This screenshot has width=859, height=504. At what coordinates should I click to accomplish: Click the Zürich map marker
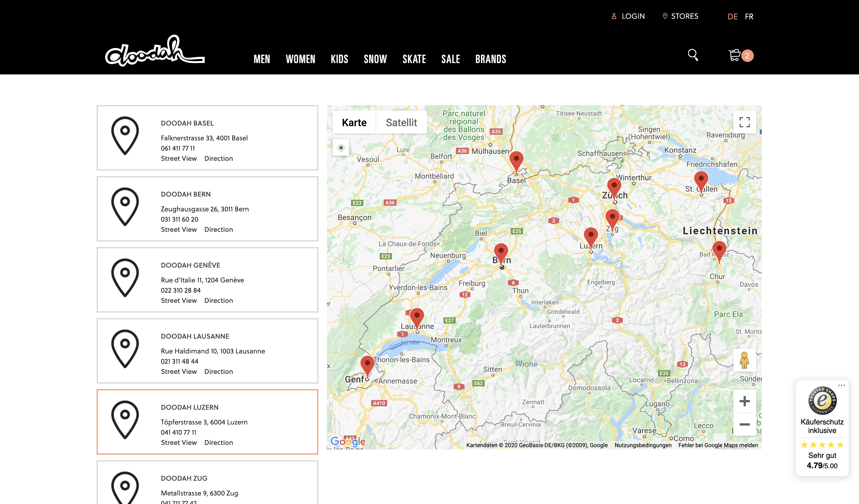click(x=614, y=189)
